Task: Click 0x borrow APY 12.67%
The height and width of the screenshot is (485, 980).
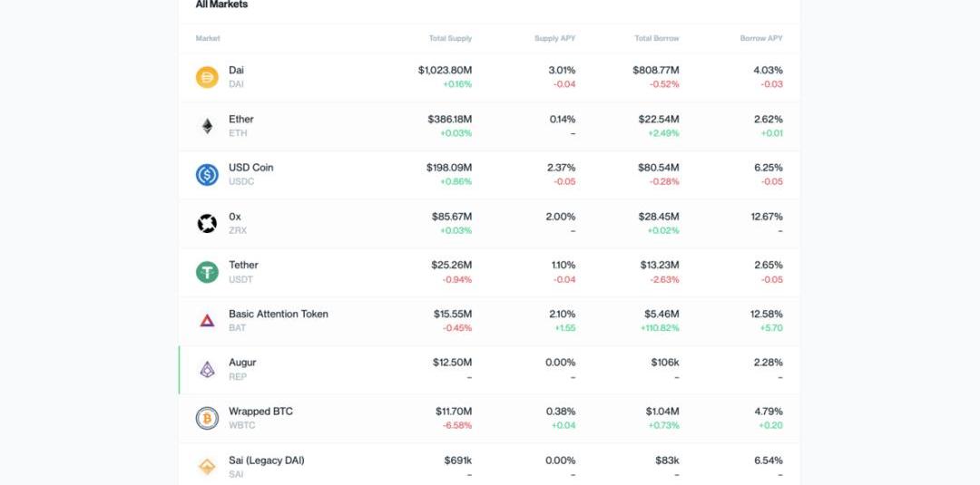Action: click(767, 217)
